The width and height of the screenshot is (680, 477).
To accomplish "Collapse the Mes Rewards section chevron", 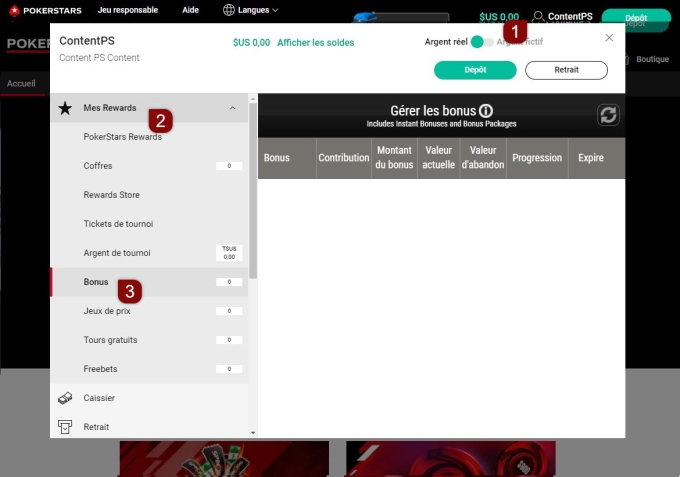I will tap(232, 108).
